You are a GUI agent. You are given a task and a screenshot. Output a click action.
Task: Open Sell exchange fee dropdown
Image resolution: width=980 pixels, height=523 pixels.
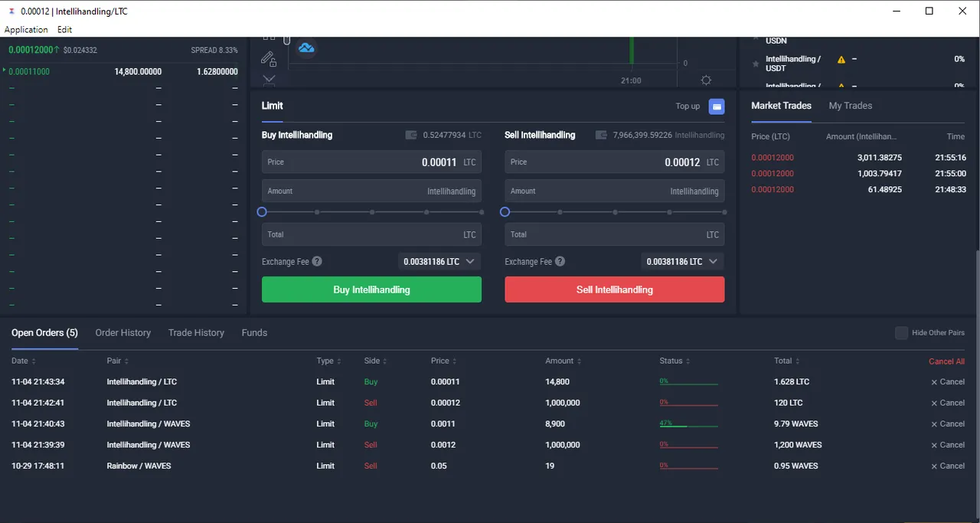tap(682, 262)
